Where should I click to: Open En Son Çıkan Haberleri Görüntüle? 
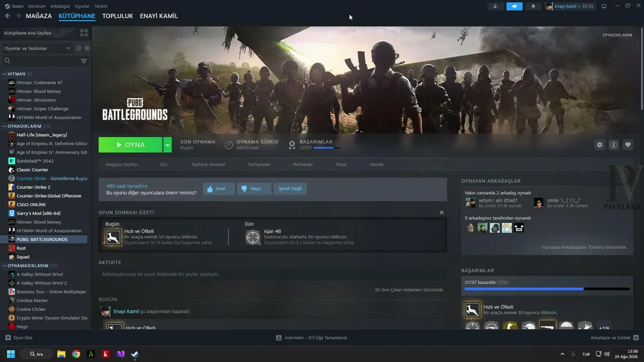pyautogui.click(x=409, y=290)
